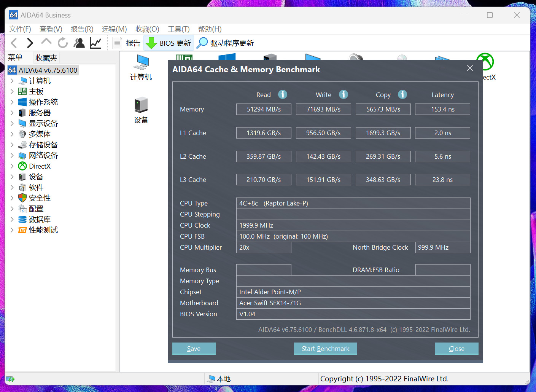Switch to the 收藏夹 tab

click(46, 58)
